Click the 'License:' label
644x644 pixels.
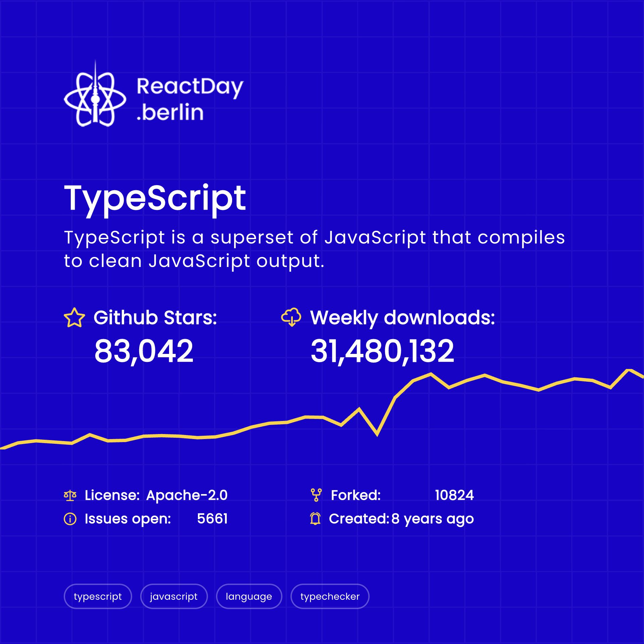pyautogui.click(x=112, y=495)
